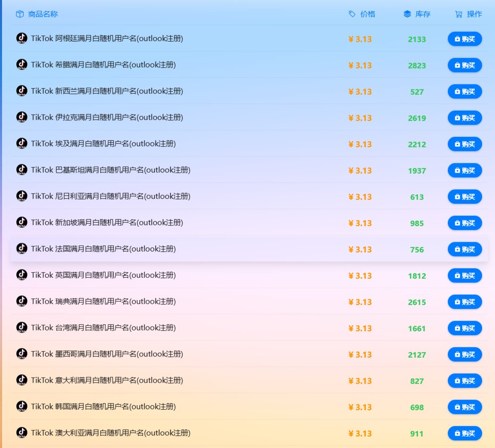Open the TikTok 巴基斯坦满月白 product title
495x448 pixels.
[x=111, y=170]
